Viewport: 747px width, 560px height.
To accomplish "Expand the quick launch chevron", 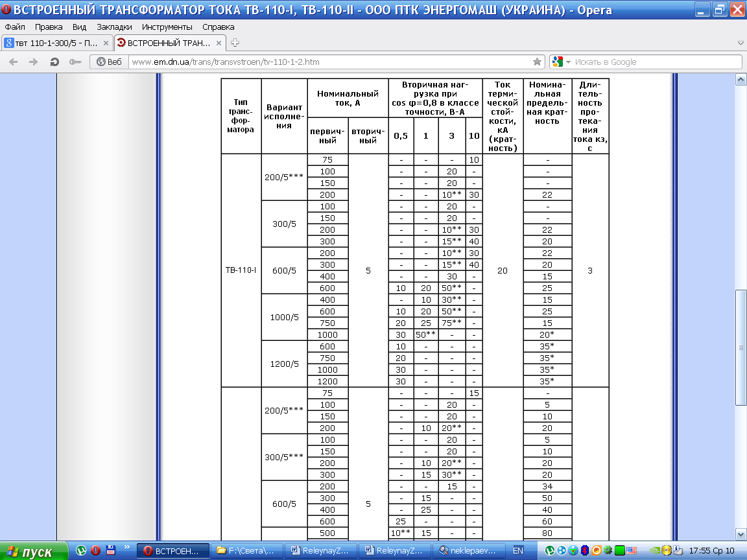I will point(126,547).
